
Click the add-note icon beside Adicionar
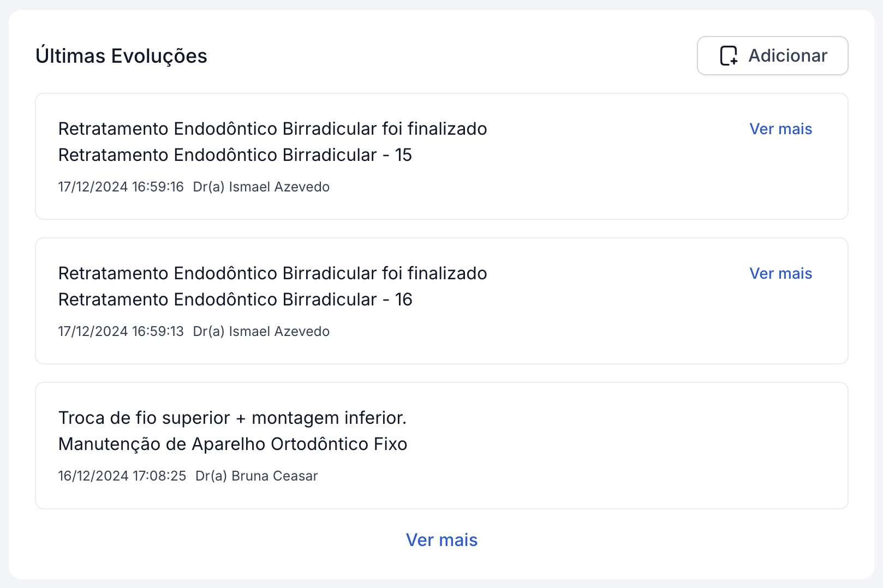pos(729,56)
